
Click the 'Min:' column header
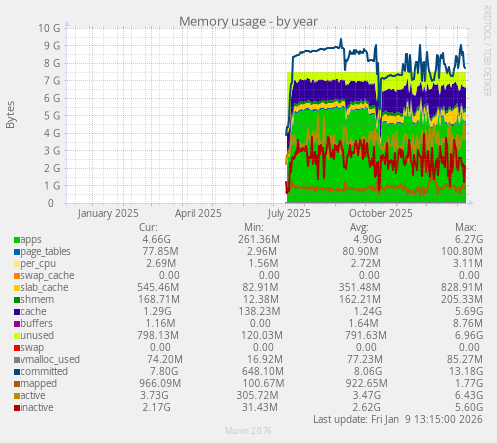[x=254, y=227]
